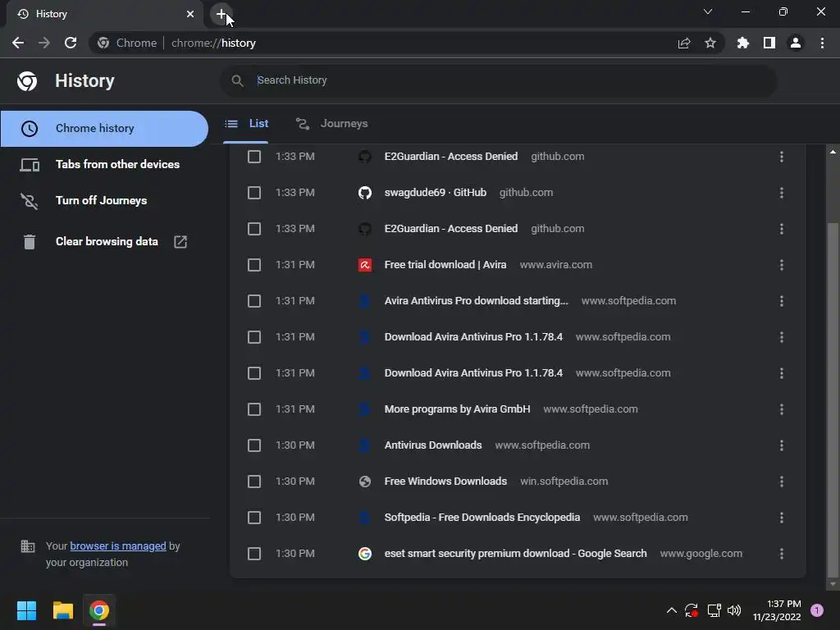Open actions menu for Softpedia - Free Downloads Encyclopedia

782,518
